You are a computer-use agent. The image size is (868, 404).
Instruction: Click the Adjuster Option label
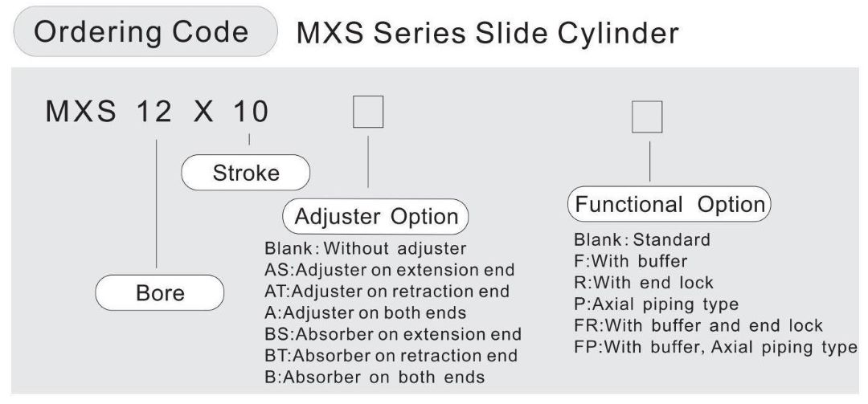[376, 216]
